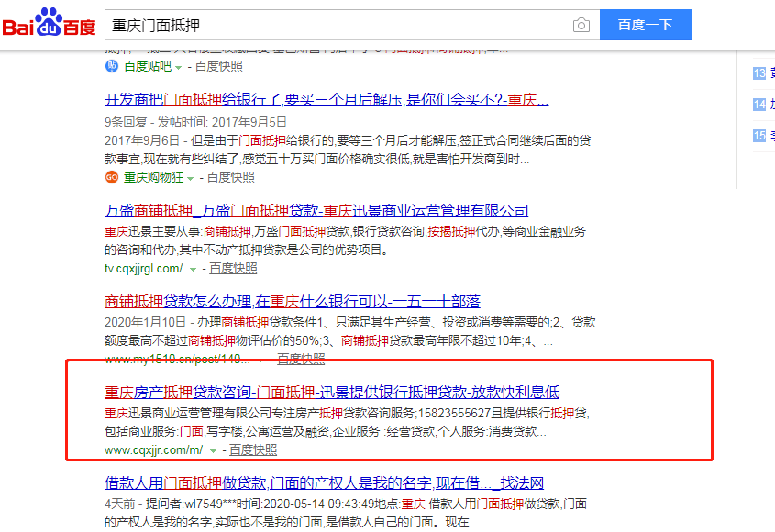This screenshot has height=532, width=775.
Task: Expand dropdown arrow after tv.cqxjjrgl.com
Action: click(x=193, y=269)
